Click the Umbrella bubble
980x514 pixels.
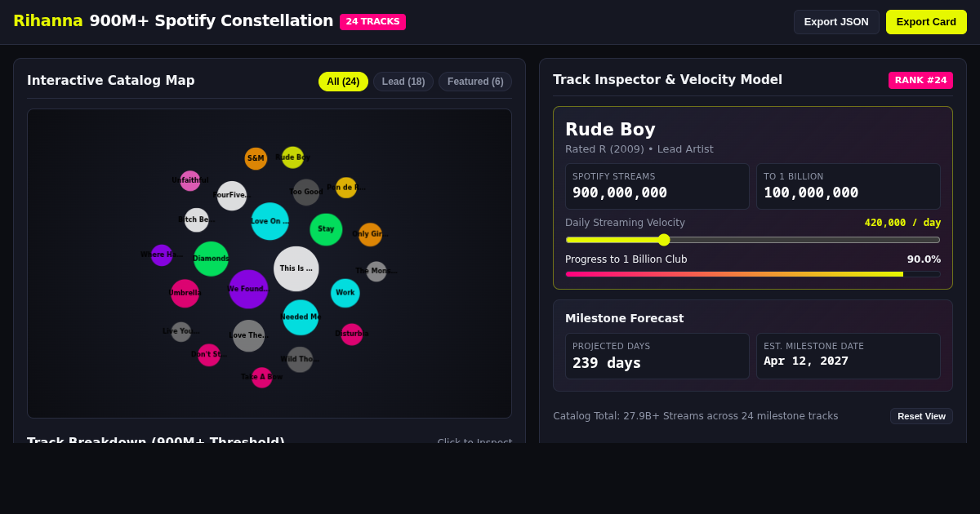click(x=185, y=293)
